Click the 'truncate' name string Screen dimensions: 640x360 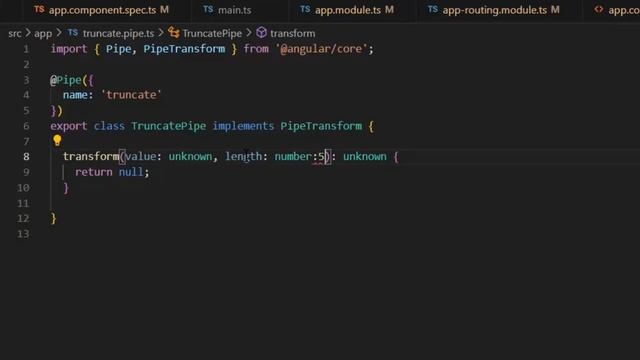click(x=131, y=95)
